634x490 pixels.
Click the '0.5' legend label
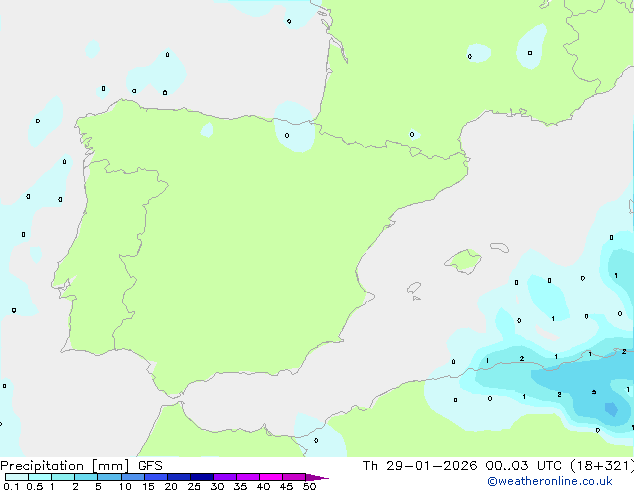point(35,486)
